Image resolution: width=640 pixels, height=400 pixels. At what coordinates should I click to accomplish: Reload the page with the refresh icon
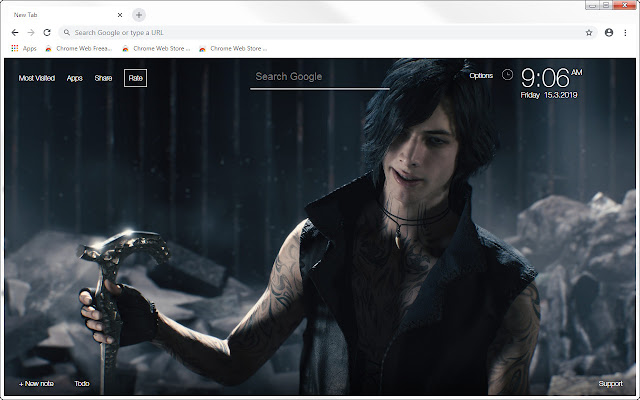[x=47, y=32]
